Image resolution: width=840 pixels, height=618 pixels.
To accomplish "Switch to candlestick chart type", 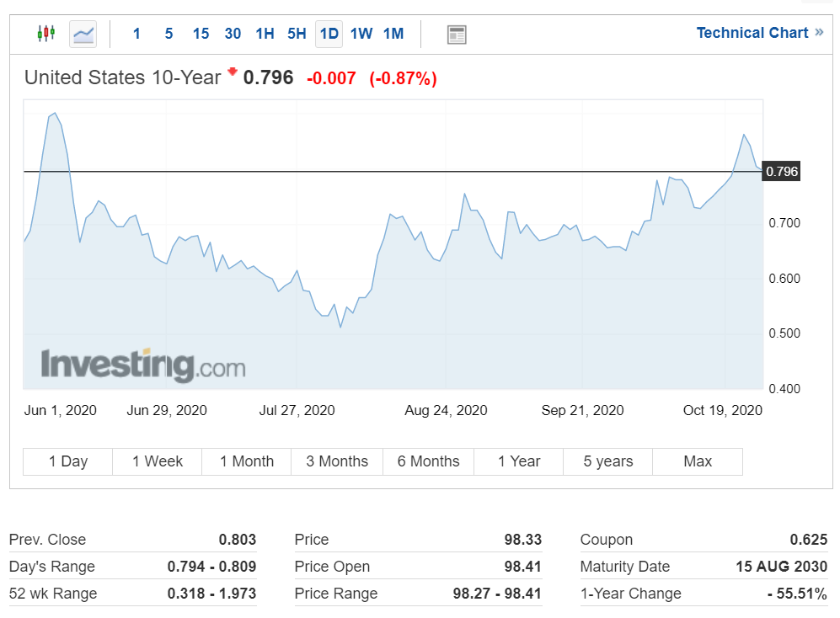I will 46,34.
